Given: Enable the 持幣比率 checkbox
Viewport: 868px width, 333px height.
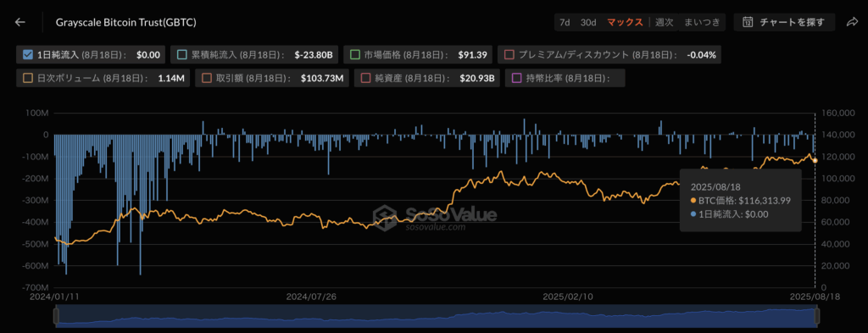Looking at the screenshot, I should click(x=516, y=78).
